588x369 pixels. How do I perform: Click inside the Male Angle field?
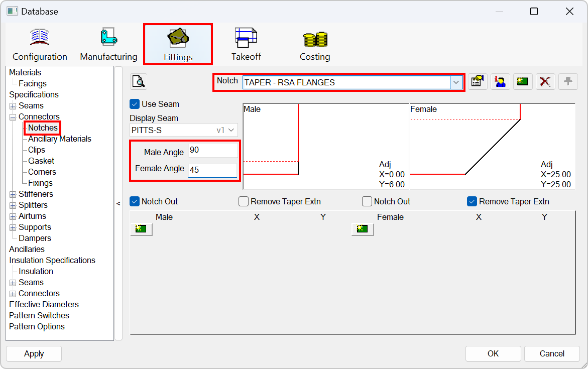(213, 150)
